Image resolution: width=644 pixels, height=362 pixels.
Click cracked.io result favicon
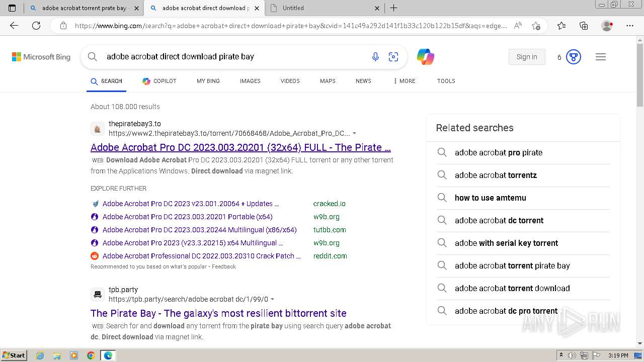95,204
